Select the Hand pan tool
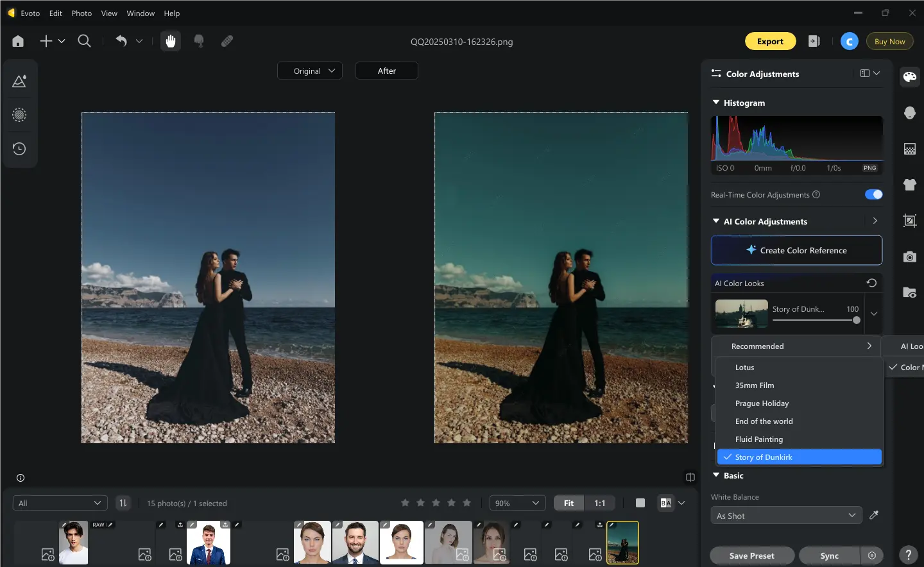The width and height of the screenshot is (924, 567). click(171, 41)
